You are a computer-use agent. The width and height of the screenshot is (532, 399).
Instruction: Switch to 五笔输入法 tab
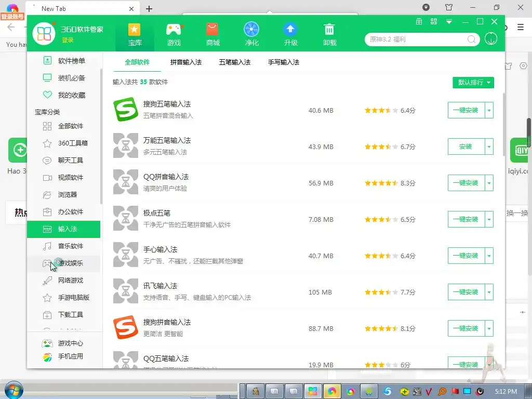[235, 62]
